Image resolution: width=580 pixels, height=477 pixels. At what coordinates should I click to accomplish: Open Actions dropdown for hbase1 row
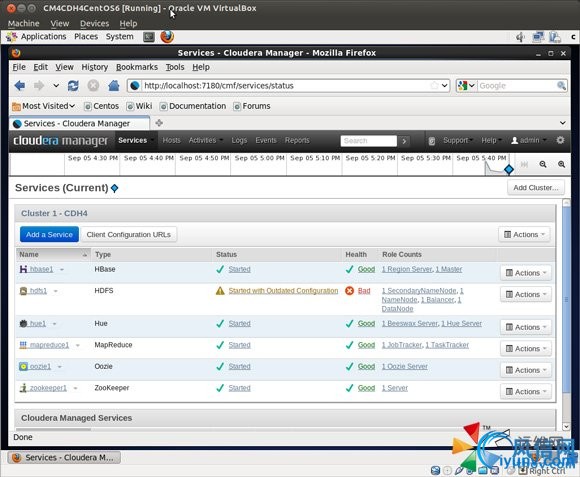526,273
